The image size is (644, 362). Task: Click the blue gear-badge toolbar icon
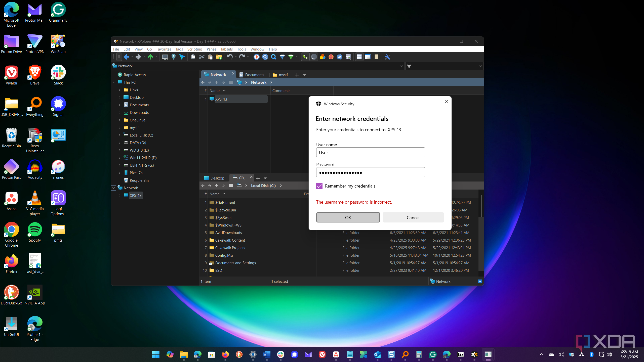[x=340, y=57]
